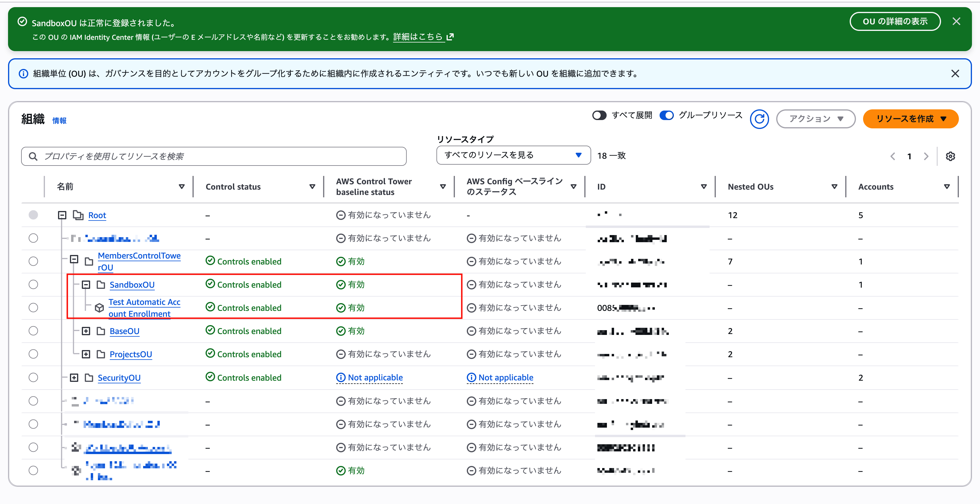Click the OU の詳細の表示 button

pyautogui.click(x=895, y=21)
